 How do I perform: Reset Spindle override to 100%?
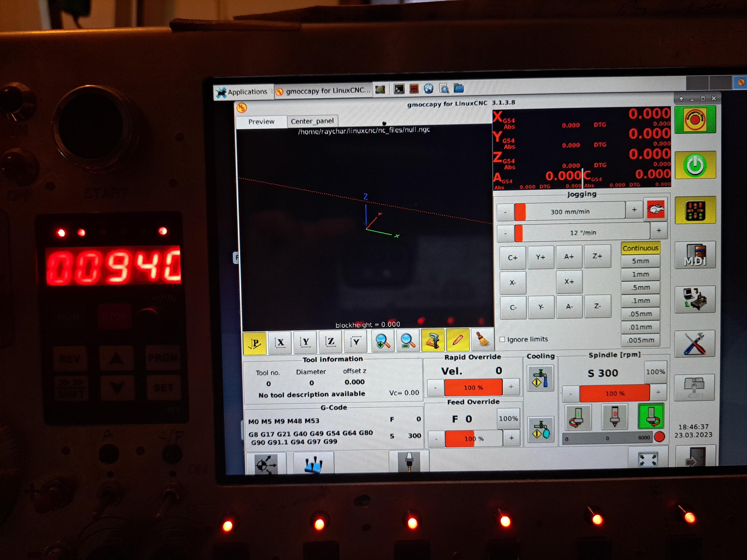(x=655, y=372)
